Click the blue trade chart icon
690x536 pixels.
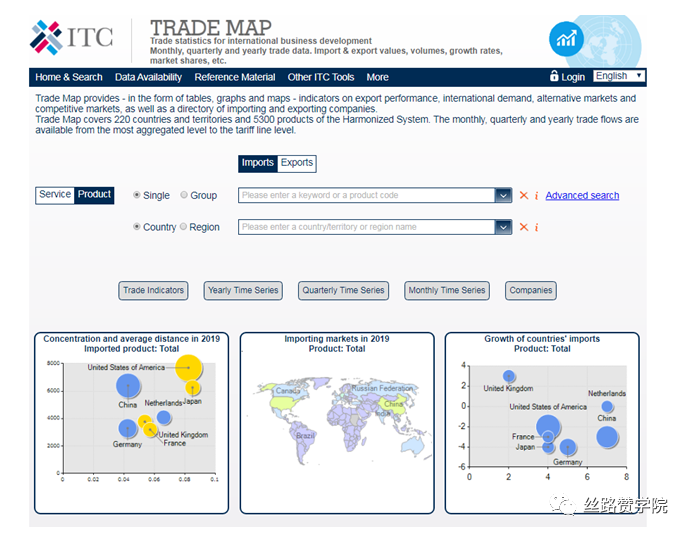pos(566,39)
